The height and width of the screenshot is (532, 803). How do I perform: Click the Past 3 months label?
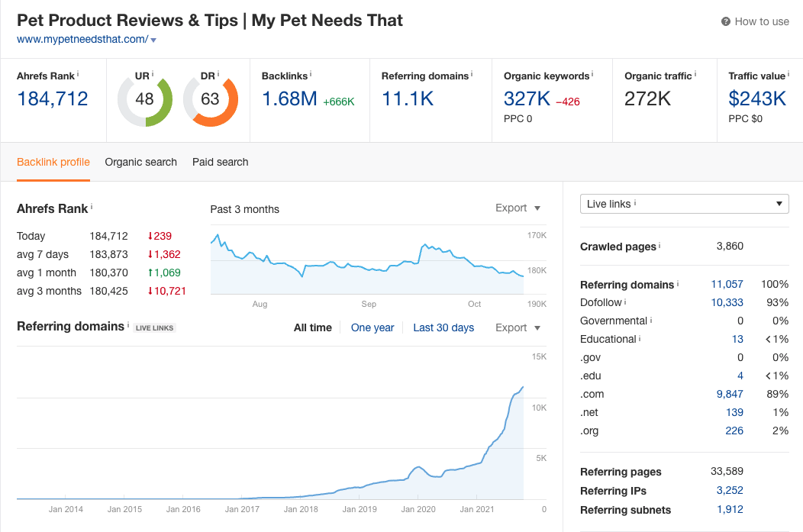[x=245, y=209]
